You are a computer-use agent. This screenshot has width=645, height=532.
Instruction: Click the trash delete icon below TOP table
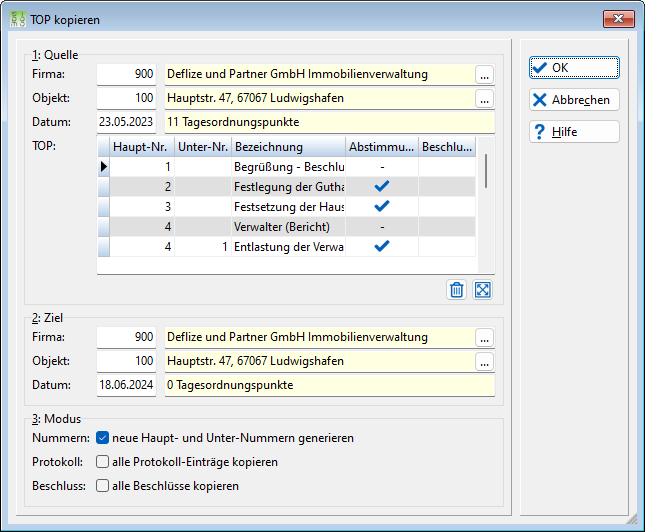[x=456, y=290]
